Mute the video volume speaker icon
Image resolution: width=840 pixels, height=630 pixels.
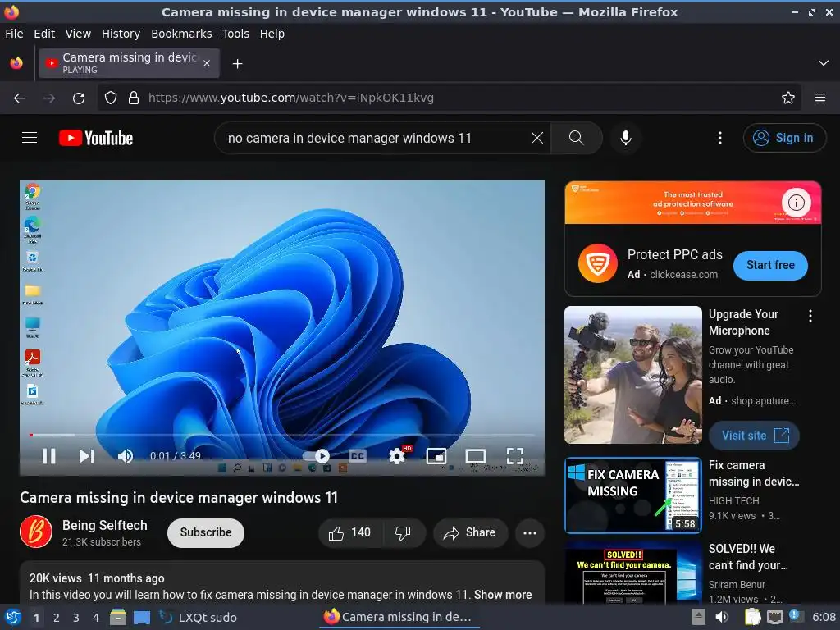click(x=126, y=456)
